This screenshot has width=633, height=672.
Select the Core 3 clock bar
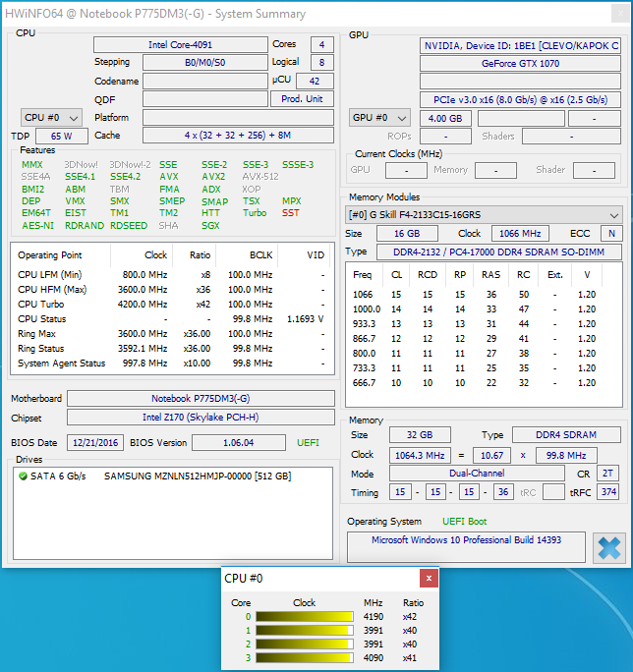pyautogui.click(x=305, y=657)
